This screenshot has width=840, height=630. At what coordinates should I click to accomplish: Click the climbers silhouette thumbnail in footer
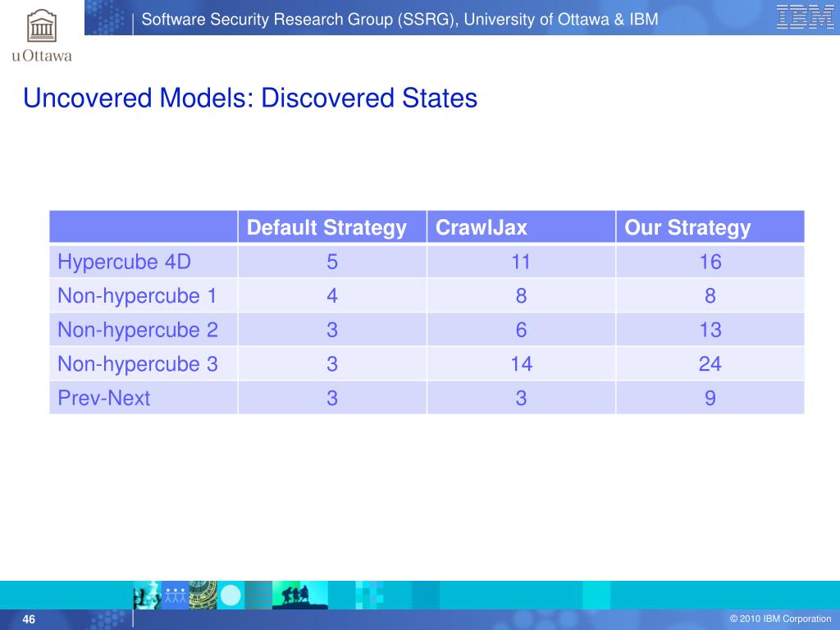tap(300, 596)
